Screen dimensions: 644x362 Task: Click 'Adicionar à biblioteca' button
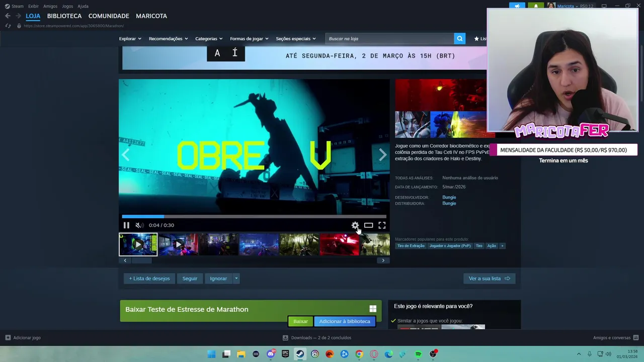pyautogui.click(x=345, y=321)
